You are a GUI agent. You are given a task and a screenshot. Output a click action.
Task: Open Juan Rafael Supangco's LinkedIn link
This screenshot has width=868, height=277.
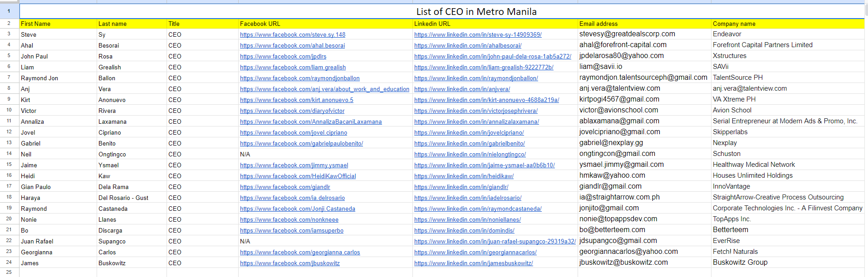[495, 241]
